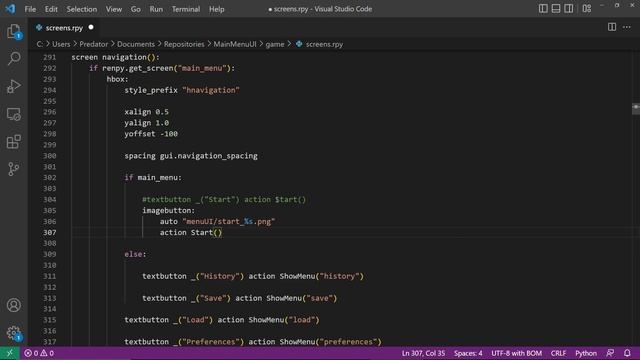640x360 pixels.
Task: Split the editor to the right
Action: (612, 27)
